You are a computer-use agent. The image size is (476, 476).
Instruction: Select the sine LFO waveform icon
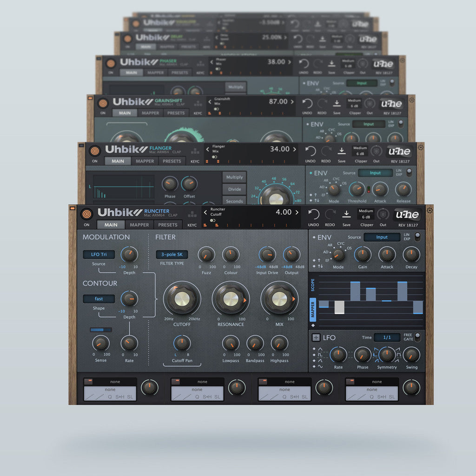pyautogui.click(x=320, y=366)
